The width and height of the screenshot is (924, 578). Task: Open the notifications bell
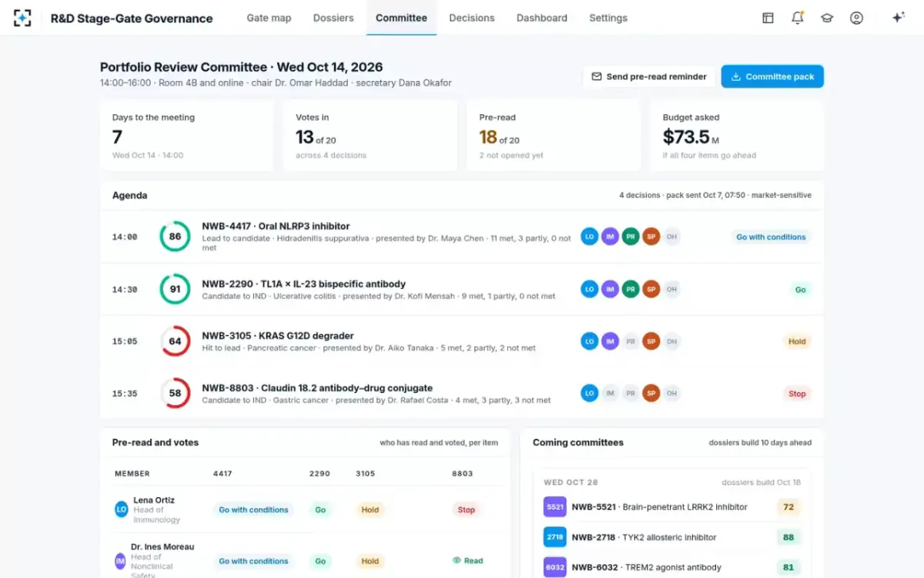(798, 18)
